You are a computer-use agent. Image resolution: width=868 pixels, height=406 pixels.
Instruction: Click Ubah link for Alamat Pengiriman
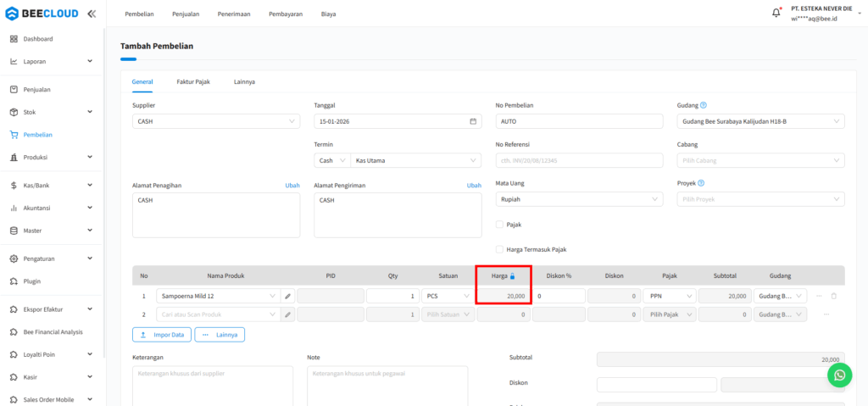click(x=474, y=186)
